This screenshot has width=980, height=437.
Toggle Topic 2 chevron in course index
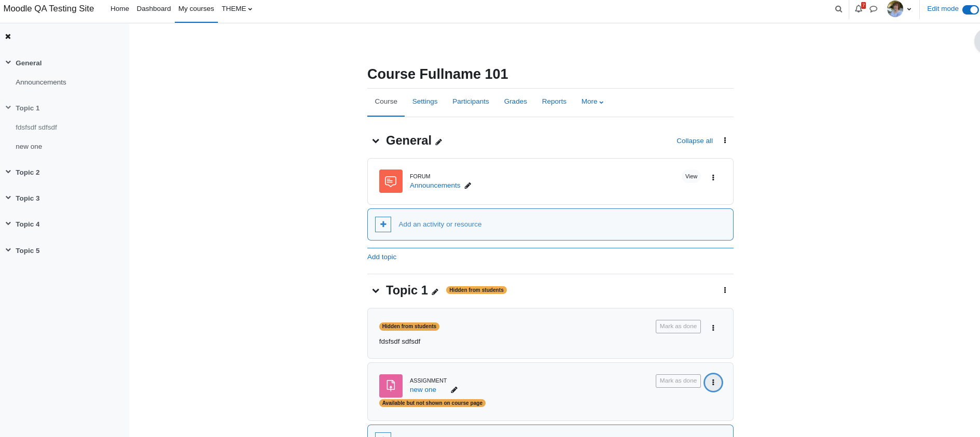pyautogui.click(x=8, y=172)
